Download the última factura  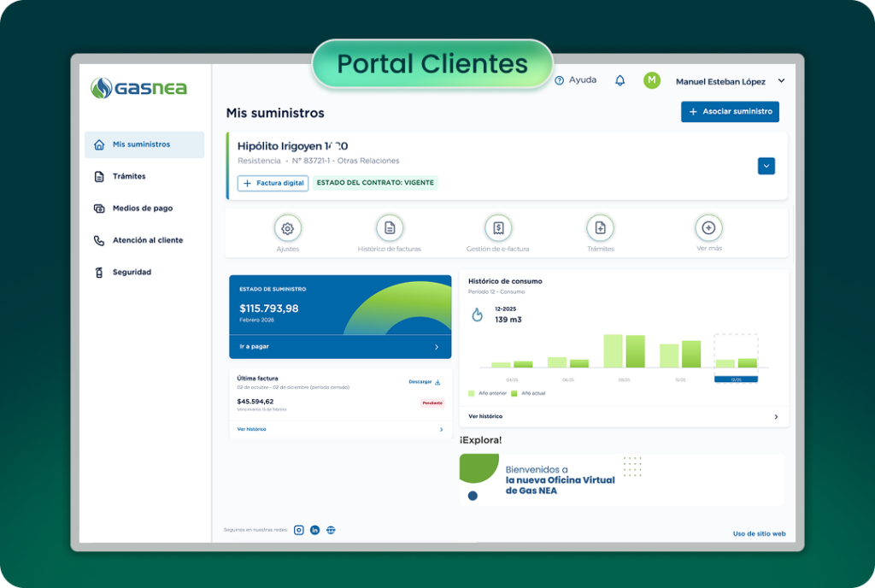pos(425,382)
